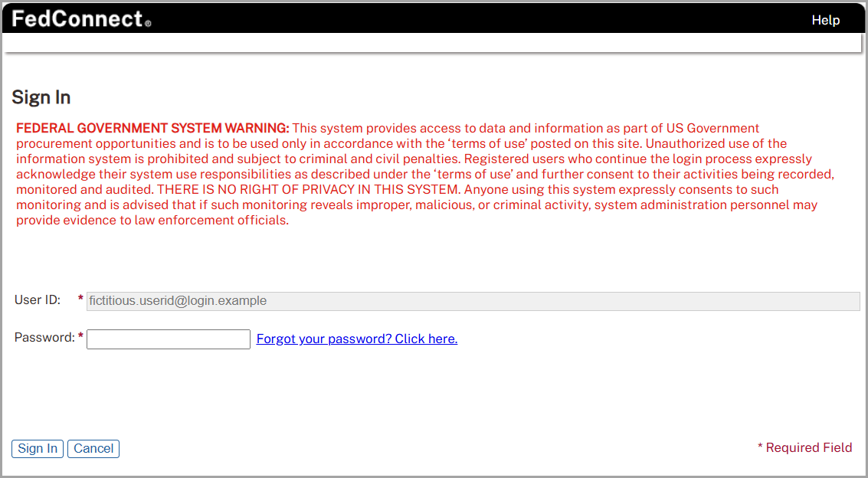868x478 pixels.
Task: Click the asterisk before Required Field text
Action: coord(761,447)
